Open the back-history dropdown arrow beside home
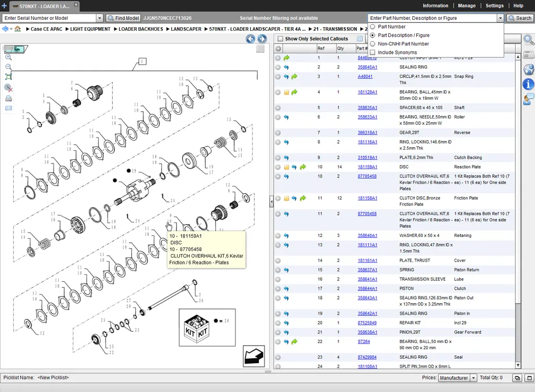Screen dimensions: 535x392 [x=11, y=29]
